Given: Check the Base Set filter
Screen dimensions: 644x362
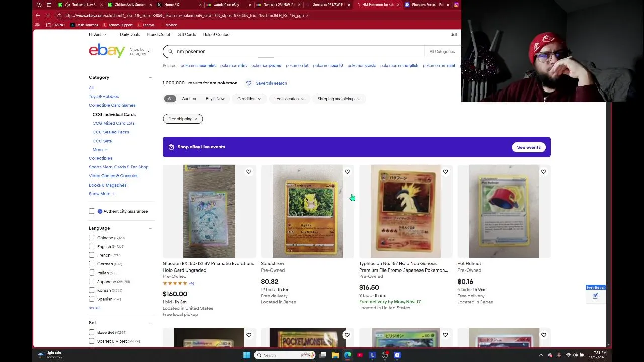Looking at the screenshot, I should 92,332.
